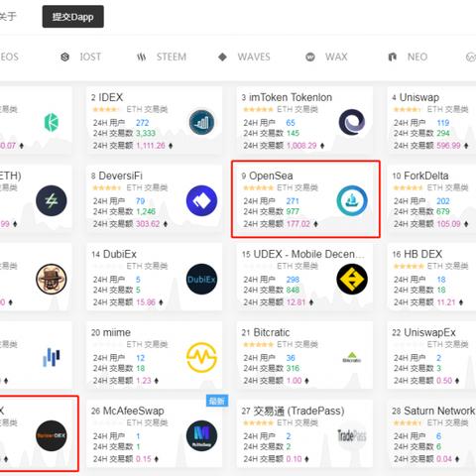Click DeversiFi 24H volume 303.62
This screenshot has width=476, height=476.
click(148, 224)
